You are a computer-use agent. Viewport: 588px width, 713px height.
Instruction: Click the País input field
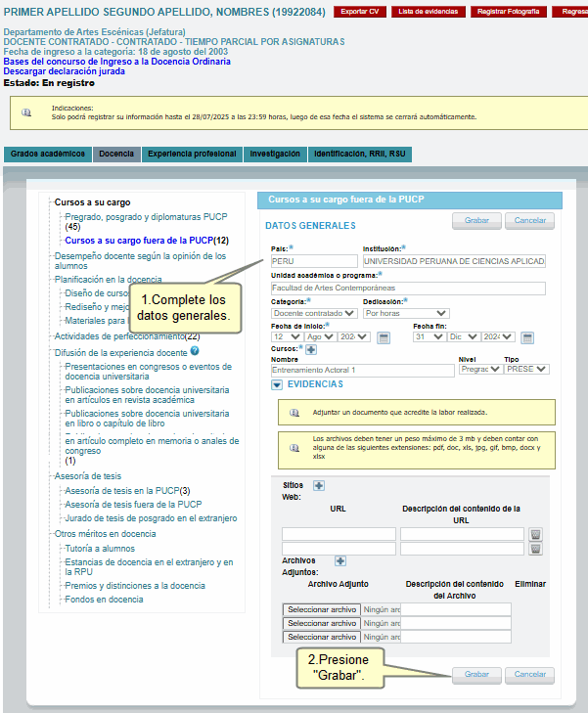[314, 261]
